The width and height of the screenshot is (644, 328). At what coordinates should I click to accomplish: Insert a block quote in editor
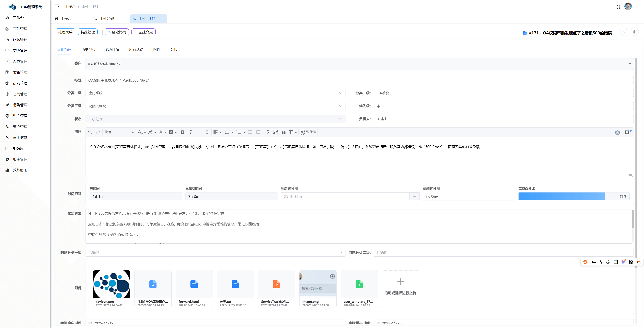pos(283,132)
